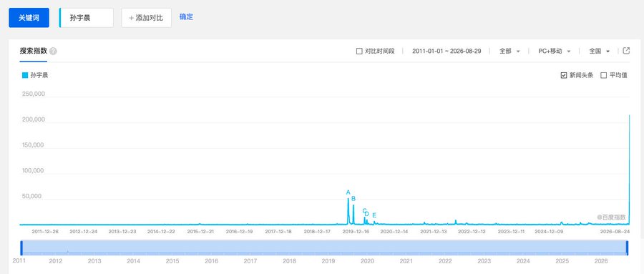Click the left handle of the timeline range slider
This screenshot has width=644, height=274.
point(21,248)
